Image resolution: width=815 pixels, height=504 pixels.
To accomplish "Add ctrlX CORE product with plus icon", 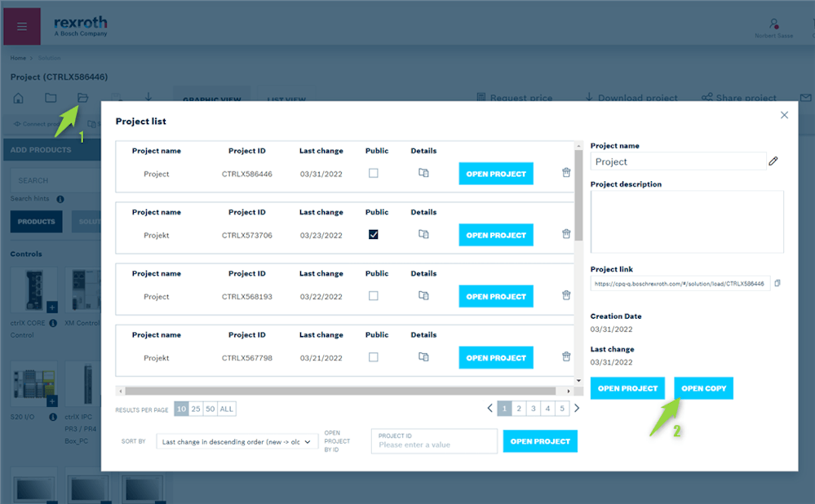I will coord(52,307).
